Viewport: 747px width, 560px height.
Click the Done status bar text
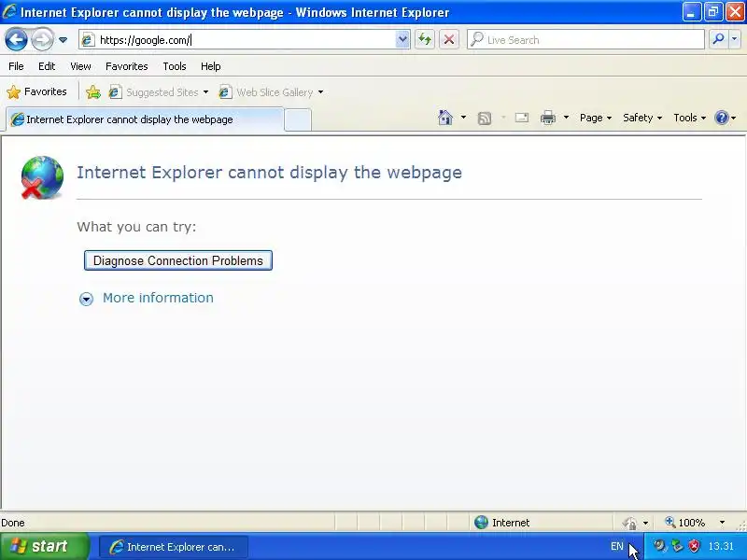(x=13, y=523)
